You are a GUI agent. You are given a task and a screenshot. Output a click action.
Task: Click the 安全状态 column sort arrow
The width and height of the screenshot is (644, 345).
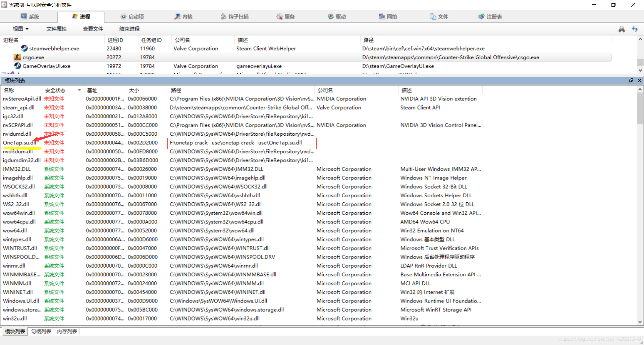[x=79, y=90]
